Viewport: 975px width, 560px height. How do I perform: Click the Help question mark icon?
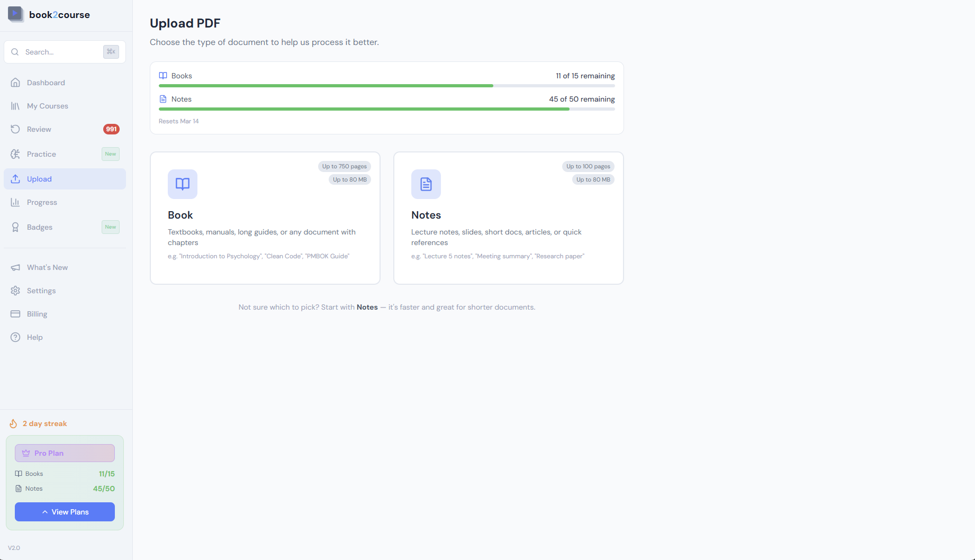(x=16, y=337)
